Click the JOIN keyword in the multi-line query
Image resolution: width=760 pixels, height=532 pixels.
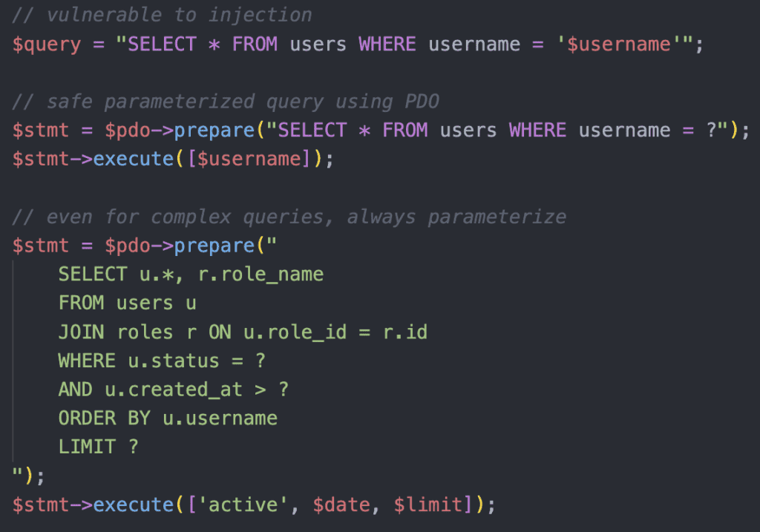[81, 332]
